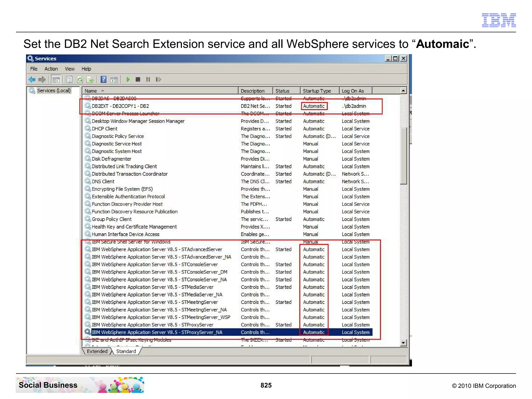Sort by the Status column header
The width and height of the screenshot is (532, 399).
tap(287, 91)
